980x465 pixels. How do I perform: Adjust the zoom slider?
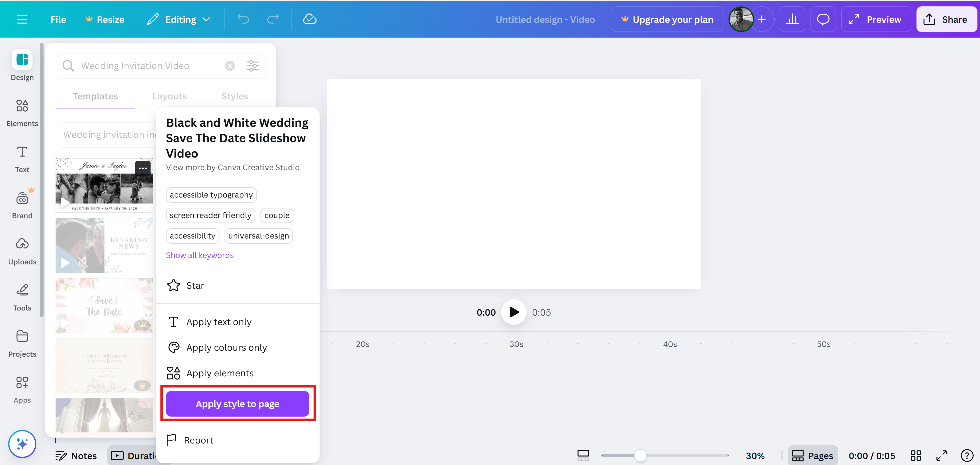(640, 455)
